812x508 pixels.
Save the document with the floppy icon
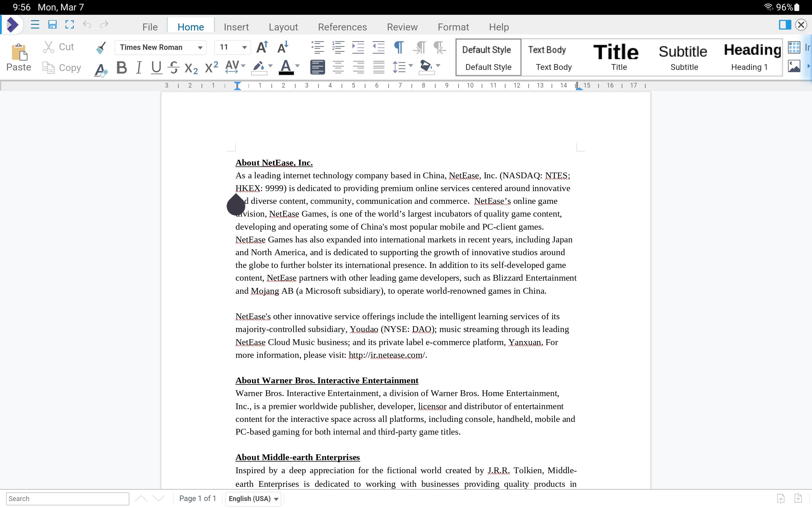52,25
